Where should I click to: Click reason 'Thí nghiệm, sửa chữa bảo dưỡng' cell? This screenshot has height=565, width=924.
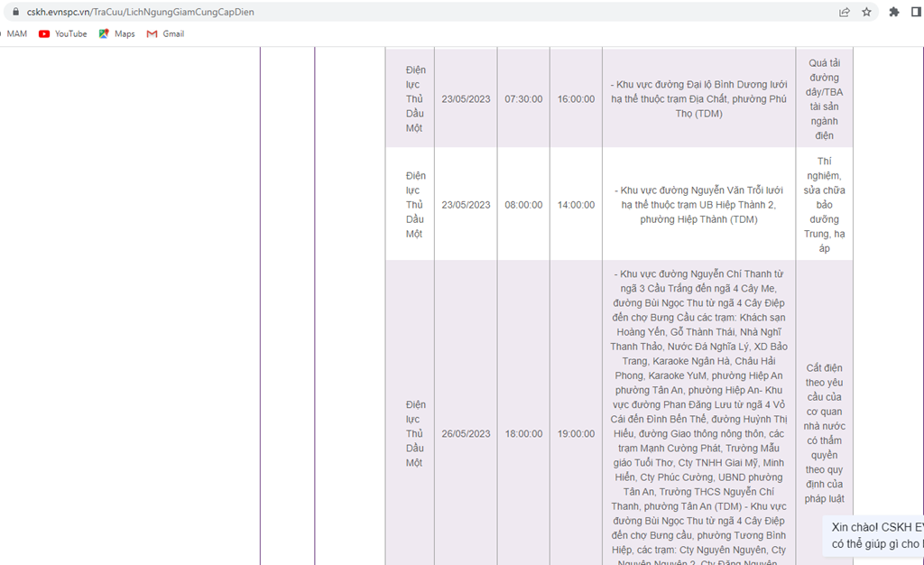coord(825,205)
